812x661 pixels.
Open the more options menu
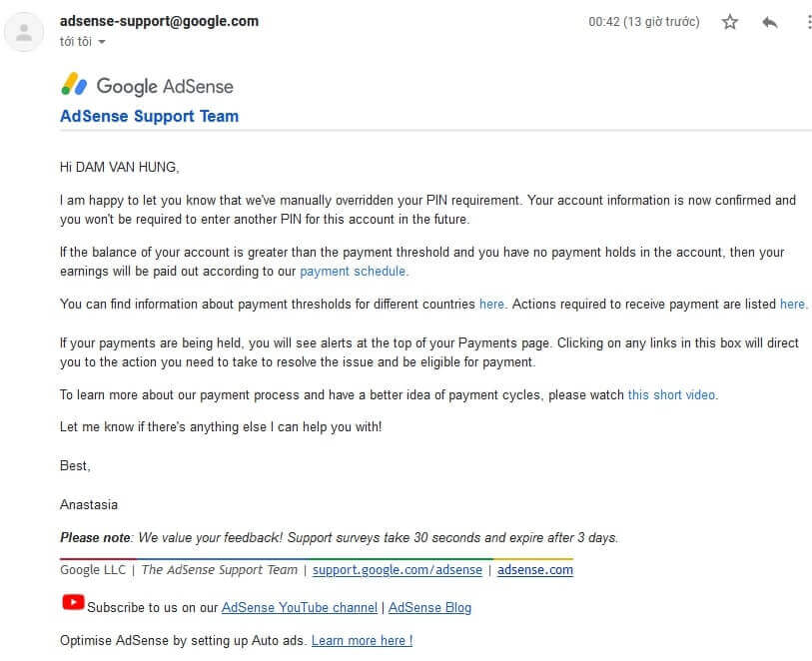(x=808, y=22)
